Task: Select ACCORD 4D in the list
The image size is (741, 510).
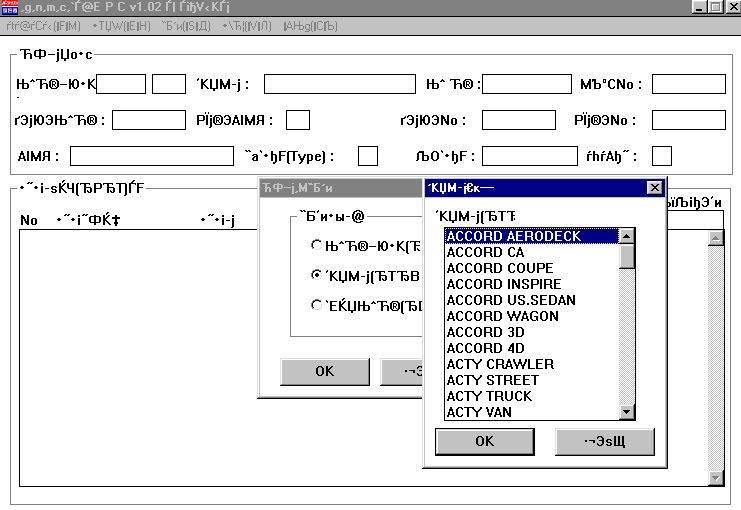Action: point(532,349)
